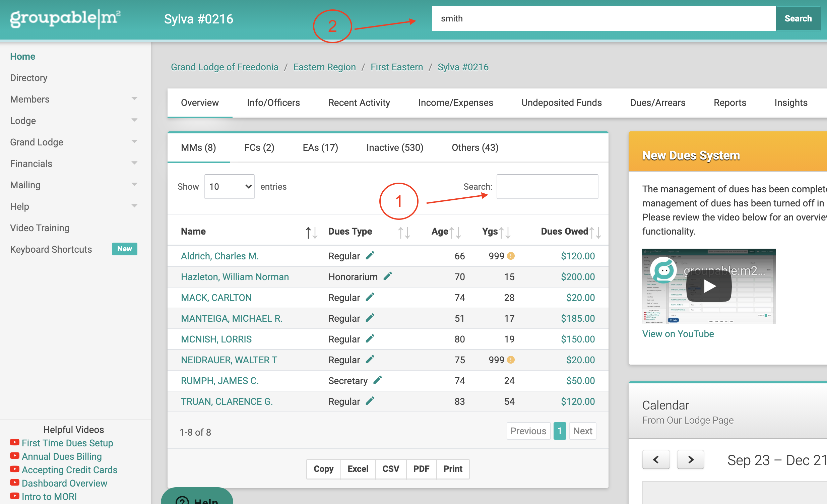This screenshot has height=504, width=827.
Task: Click the top Search button
Action: pyautogui.click(x=798, y=18)
